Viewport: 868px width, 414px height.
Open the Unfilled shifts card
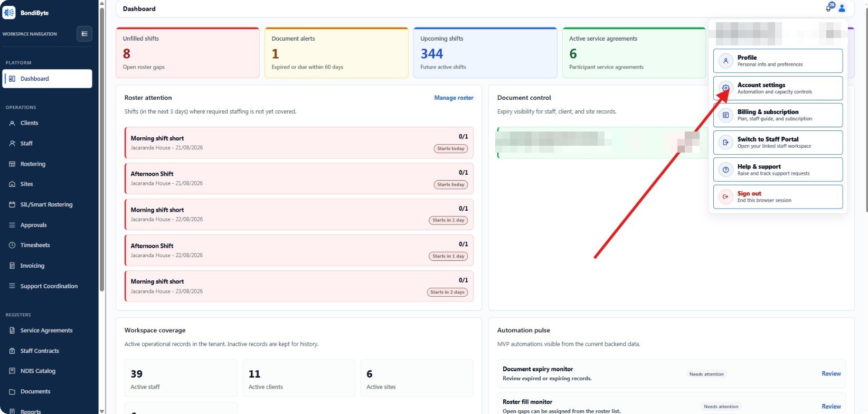[x=187, y=53]
